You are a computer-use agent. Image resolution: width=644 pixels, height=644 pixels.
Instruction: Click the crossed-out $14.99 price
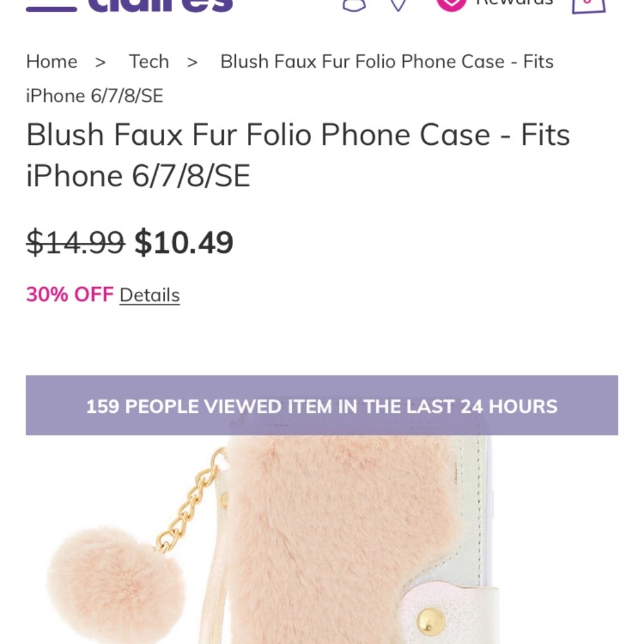click(75, 243)
